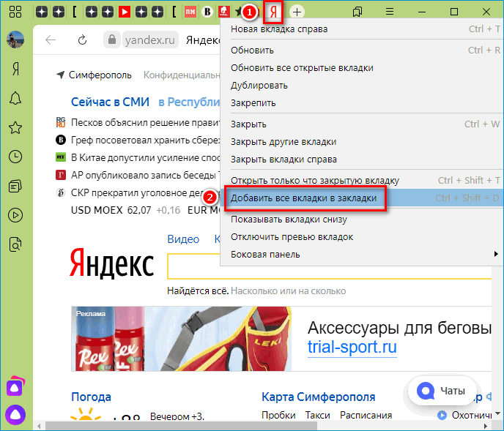Viewport: 504px width, 431px height.
Task: Click the yandex.ru address field
Action: coord(150,40)
